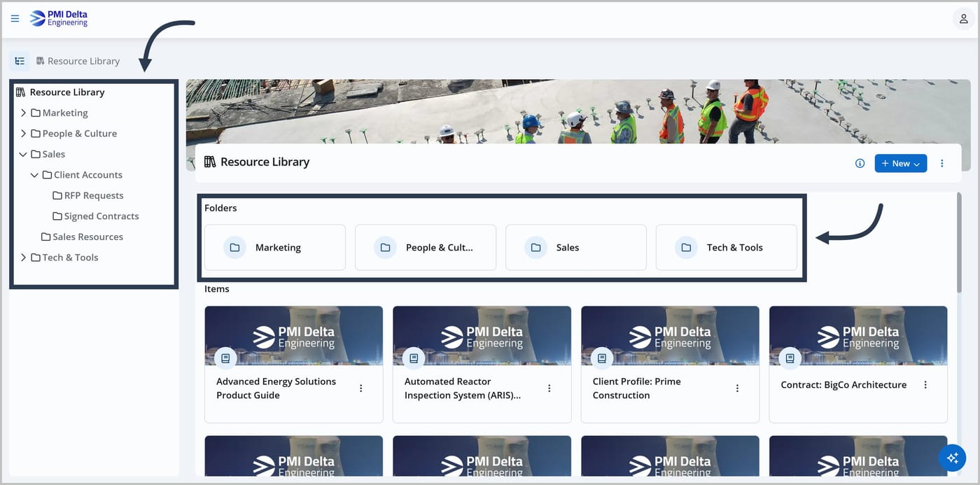The height and width of the screenshot is (485, 980).
Task: Open options menu for Advanced Energy Solutions
Action: 360,388
